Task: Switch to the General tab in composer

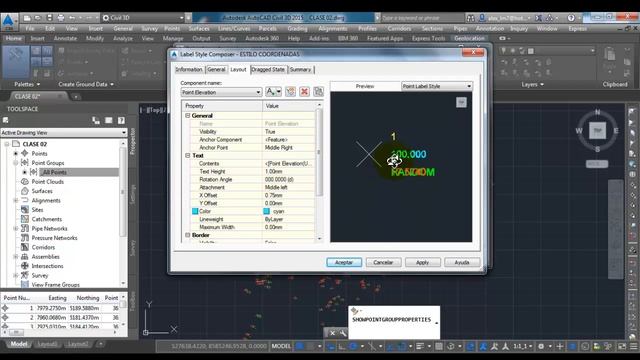Action: pos(216,69)
